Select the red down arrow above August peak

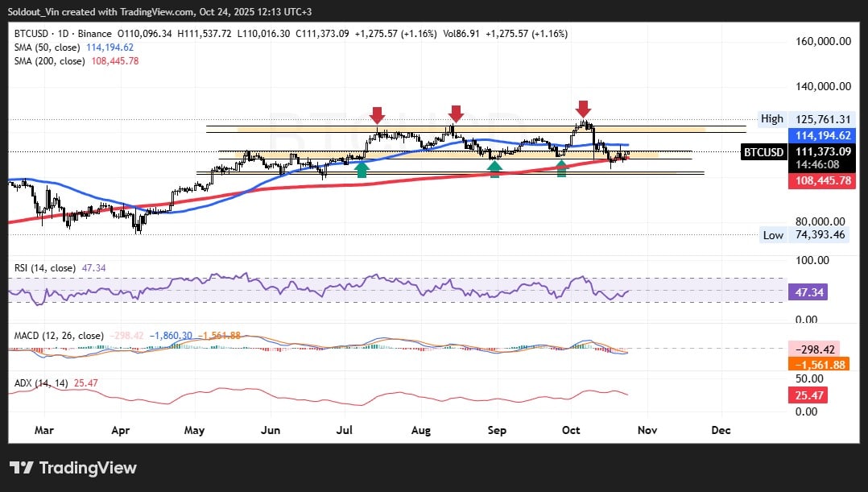[x=456, y=114]
